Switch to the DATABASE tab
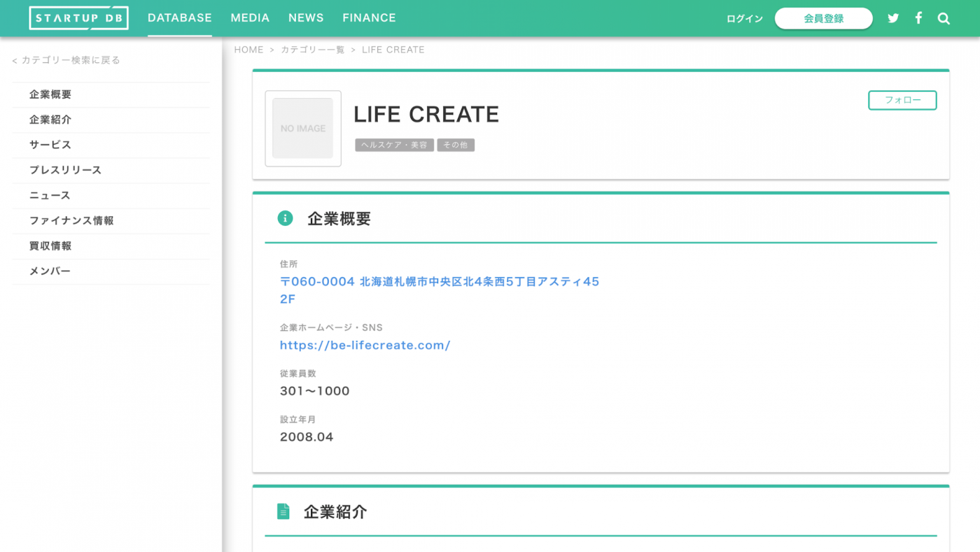Image resolution: width=980 pixels, height=552 pixels. pyautogui.click(x=179, y=17)
